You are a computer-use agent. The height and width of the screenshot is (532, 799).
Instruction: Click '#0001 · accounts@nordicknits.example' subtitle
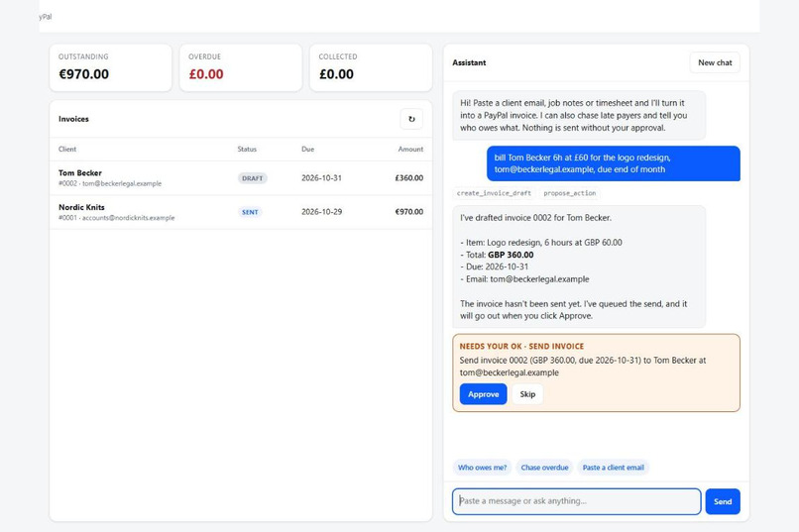(x=116, y=218)
